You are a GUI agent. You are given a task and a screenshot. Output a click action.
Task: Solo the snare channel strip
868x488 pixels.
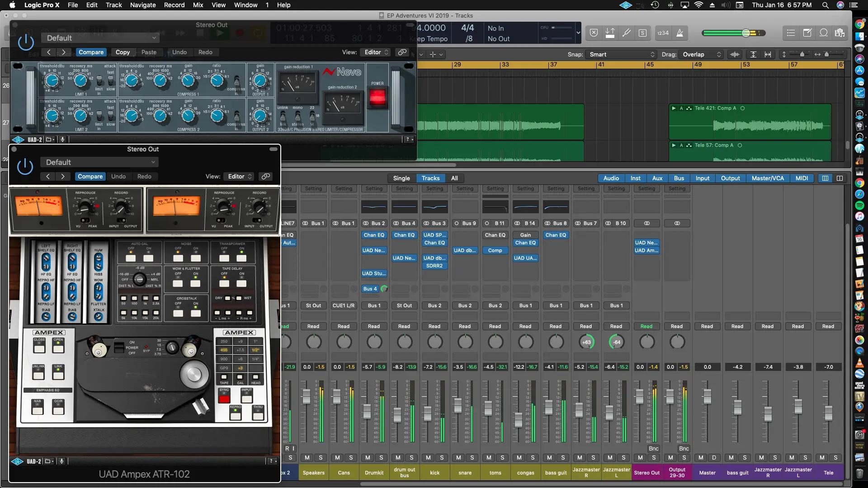(x=472, y=458)
